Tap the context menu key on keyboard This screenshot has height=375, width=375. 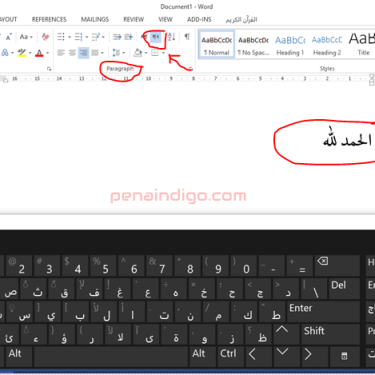click(345, 357)
